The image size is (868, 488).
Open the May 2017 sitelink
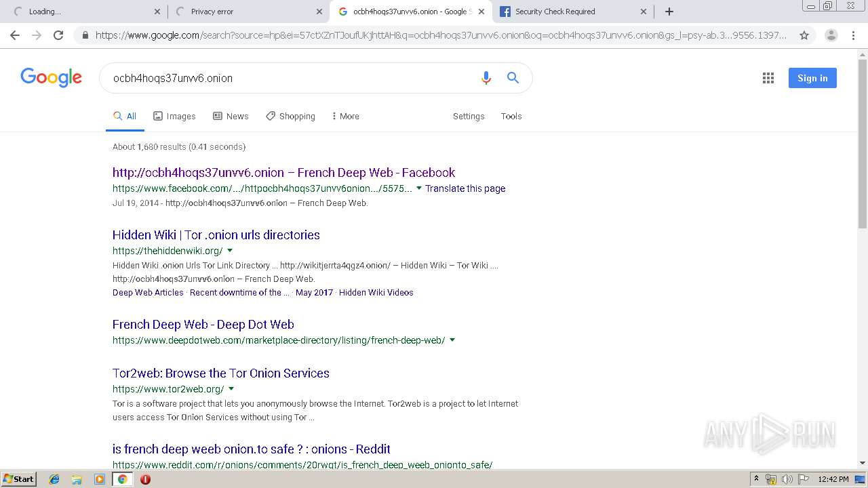(315, 293)
